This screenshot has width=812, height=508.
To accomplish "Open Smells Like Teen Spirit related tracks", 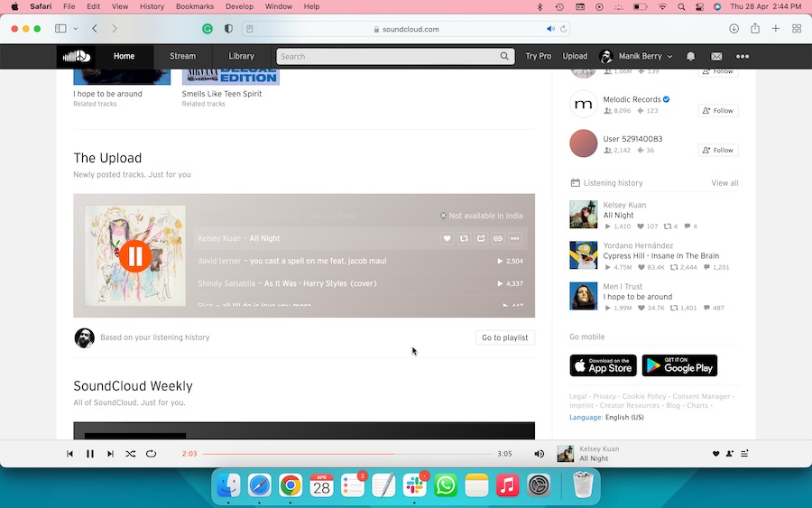I will [x=222, y=94].
